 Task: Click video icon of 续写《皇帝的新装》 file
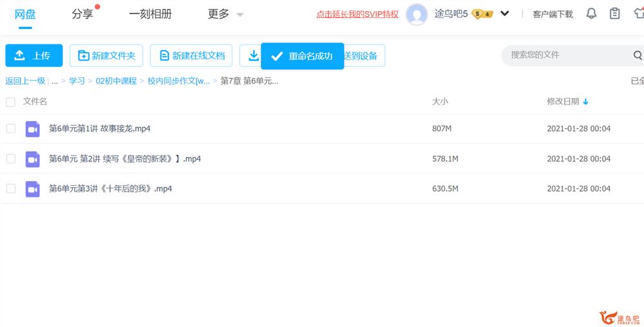pos(32,159)
